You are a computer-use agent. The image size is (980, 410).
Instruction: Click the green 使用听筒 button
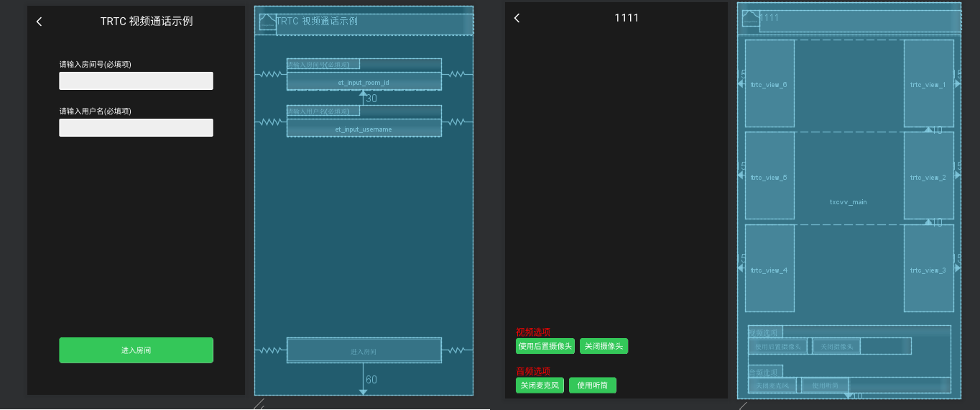pos(593,385)
